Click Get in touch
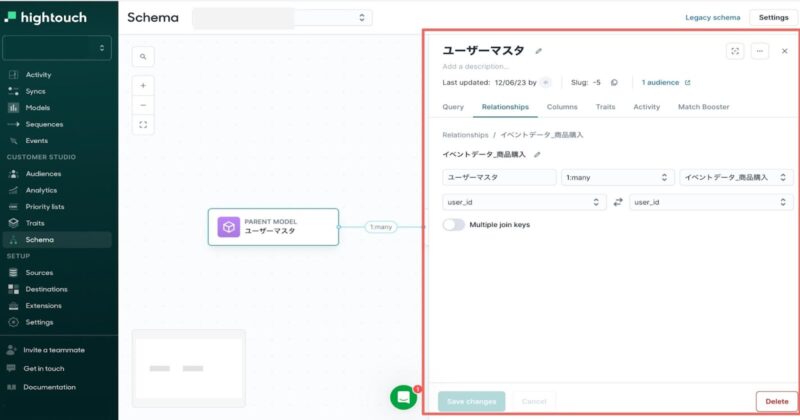Viewport: 800px width, 420px height. pyautogui.click(x=44, y=368)
